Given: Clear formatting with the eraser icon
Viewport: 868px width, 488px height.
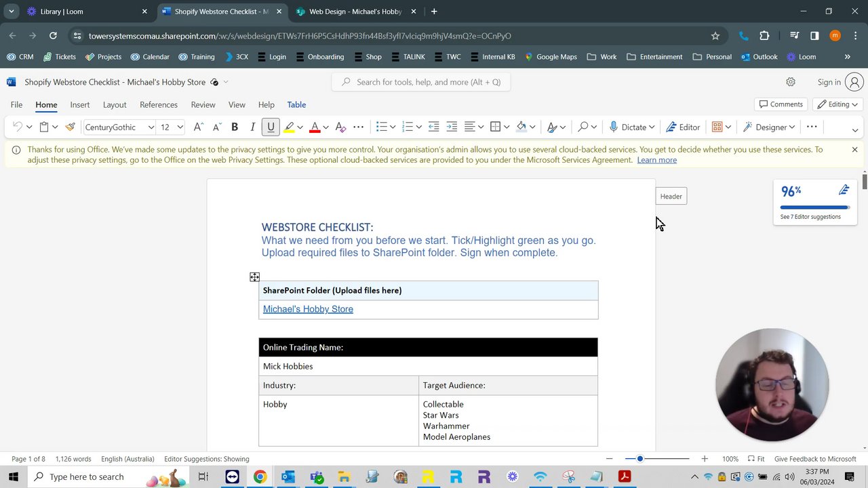Looking at the screenshot, I should pyautogui.click(x=340, y=127).
